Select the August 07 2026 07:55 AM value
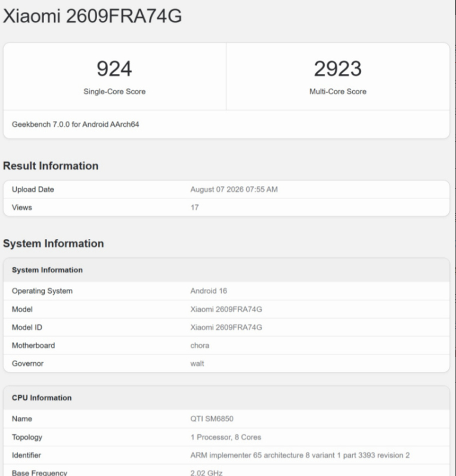456x476 pixels. (234, 189)
